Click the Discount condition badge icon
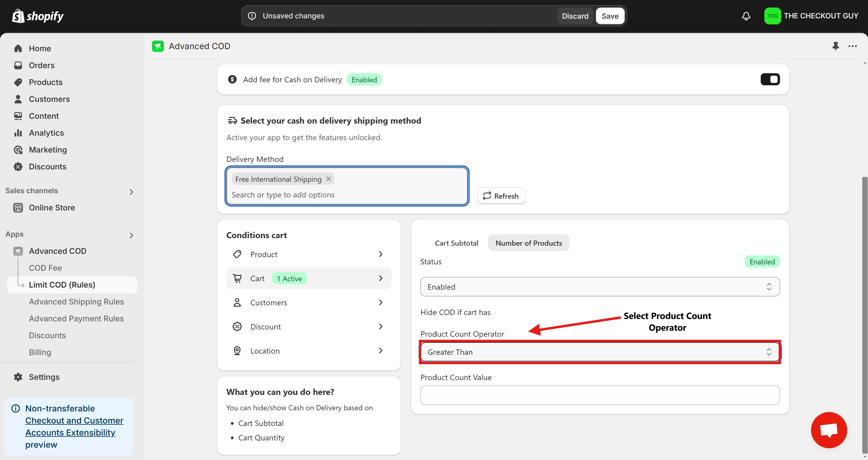Viewport: 868px width, 460px height. 237,326
